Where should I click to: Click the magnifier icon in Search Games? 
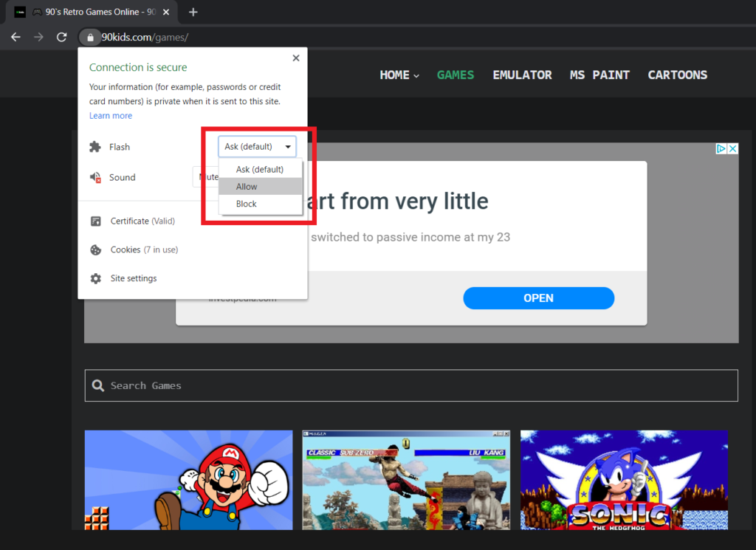pos(98,385)
